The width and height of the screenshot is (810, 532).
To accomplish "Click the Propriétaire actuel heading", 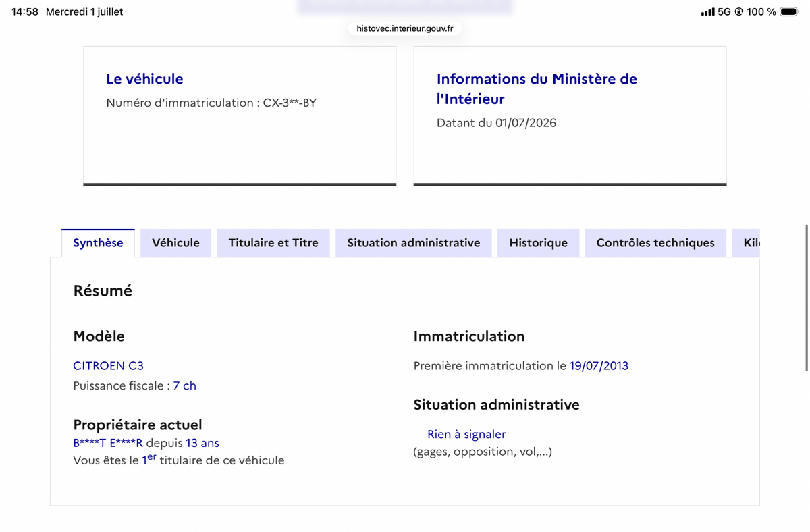I will 138,425.
